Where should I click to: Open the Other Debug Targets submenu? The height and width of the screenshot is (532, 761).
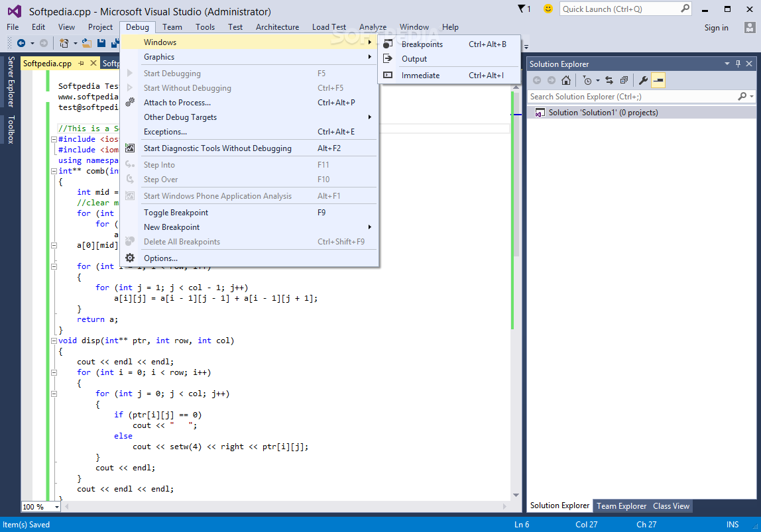pos(249,117)
